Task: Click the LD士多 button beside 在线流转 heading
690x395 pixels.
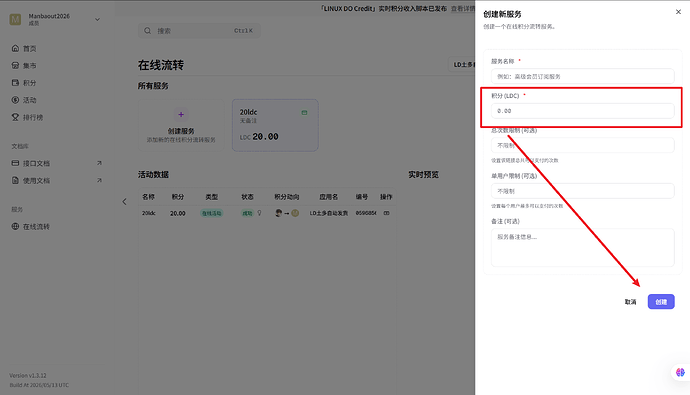Action: pyautogui.click(x=462, y=65)
